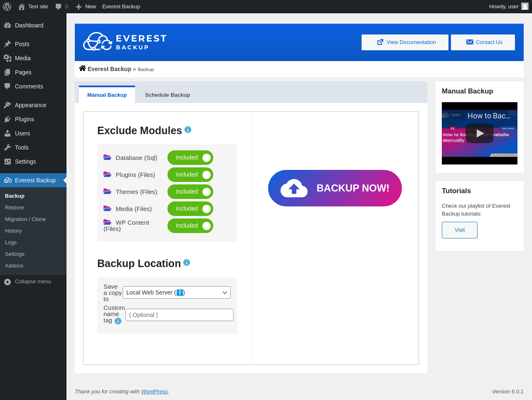Image resolution: width=532 pixels, height=400 pixels.
Task: Click the Themes (Files) folder icon
Action: 107,191
